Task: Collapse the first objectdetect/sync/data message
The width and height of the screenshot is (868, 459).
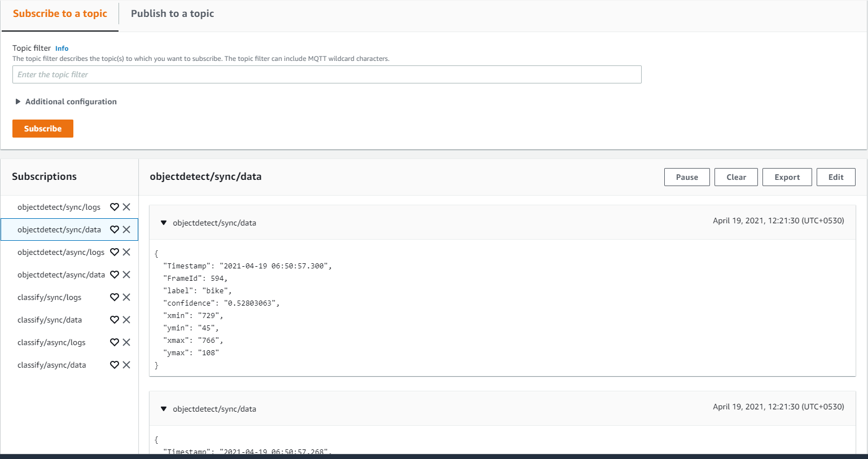Action: 164,223
